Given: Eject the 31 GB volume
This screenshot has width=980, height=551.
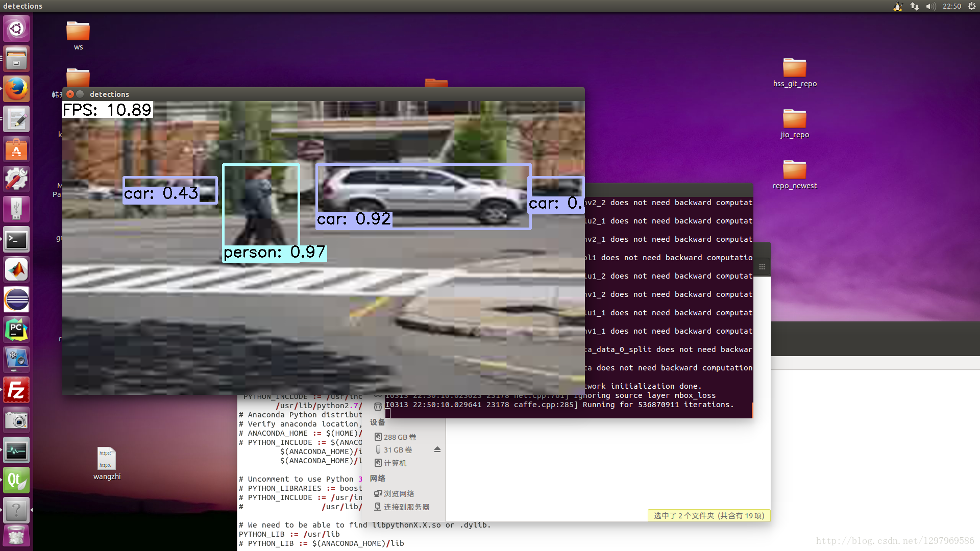Looking at the screenshot, I should click(x=437, y=449).
